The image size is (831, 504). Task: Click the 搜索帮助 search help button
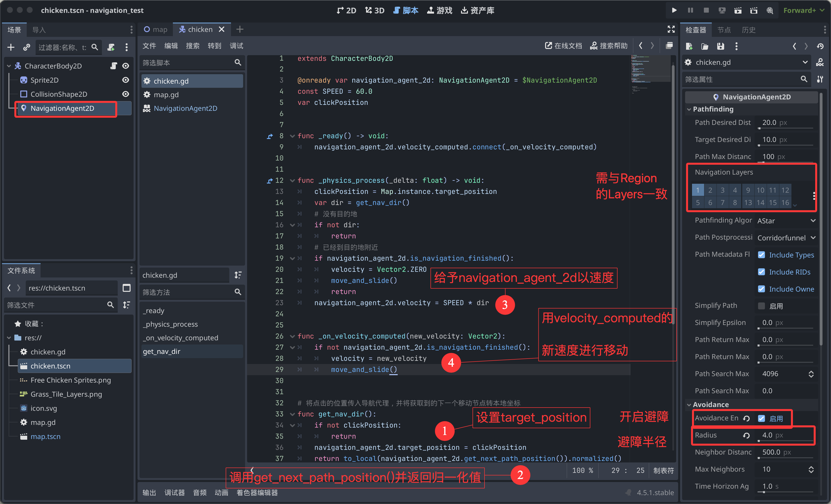(x=609, y=46)
